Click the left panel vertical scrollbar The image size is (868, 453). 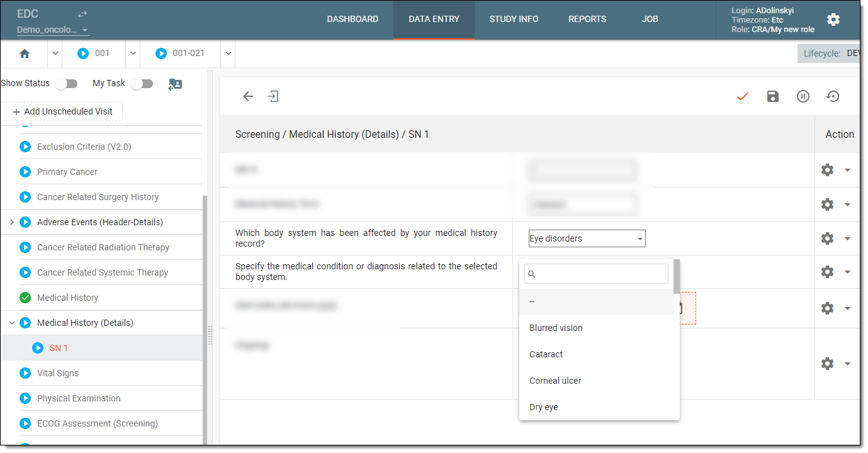[x=205, y=320]
